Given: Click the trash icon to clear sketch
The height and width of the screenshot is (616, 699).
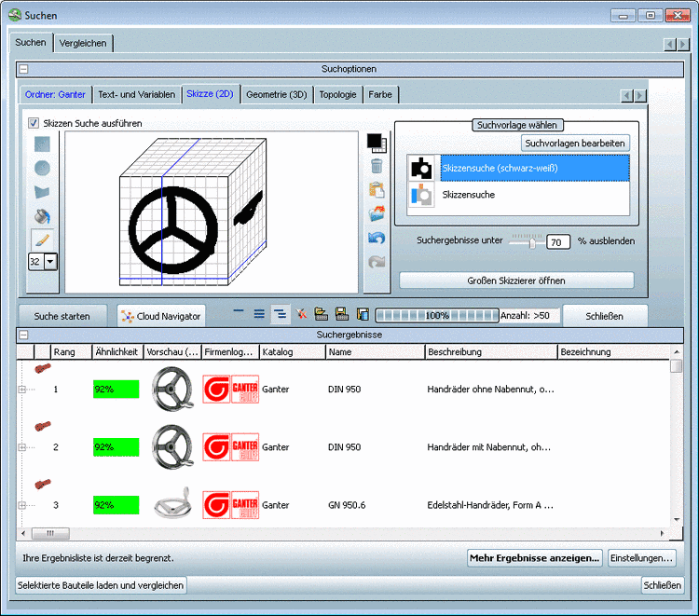Looking at the screenshot, I should pos(377,166).
